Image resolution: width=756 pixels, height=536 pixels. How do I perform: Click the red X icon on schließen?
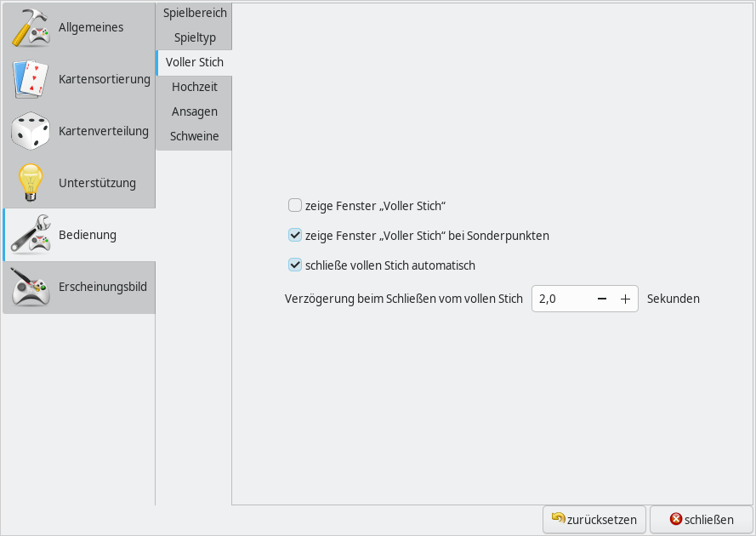tap(676, 519)
